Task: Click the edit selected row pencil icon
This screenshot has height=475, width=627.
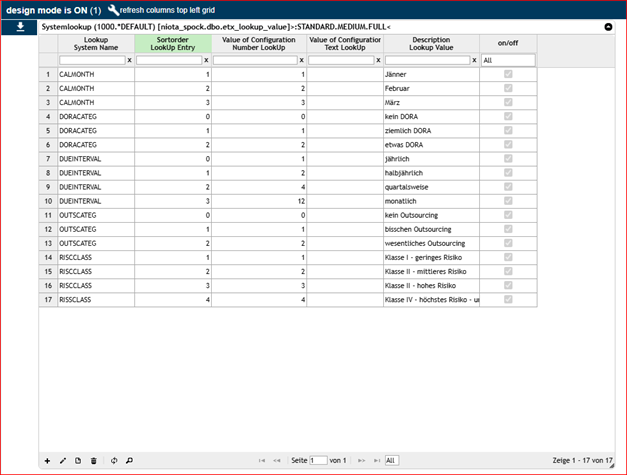Action: point(62,460)
